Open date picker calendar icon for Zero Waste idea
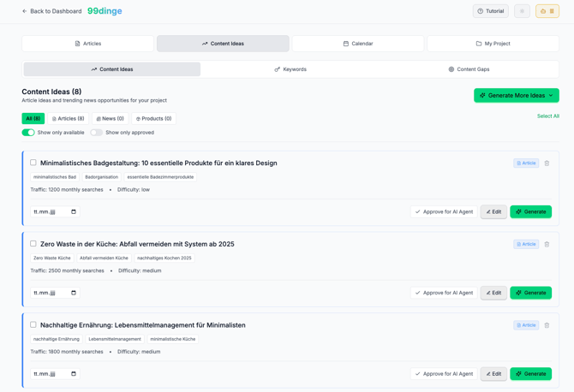The image size is (574, 392). click(74, 293)
